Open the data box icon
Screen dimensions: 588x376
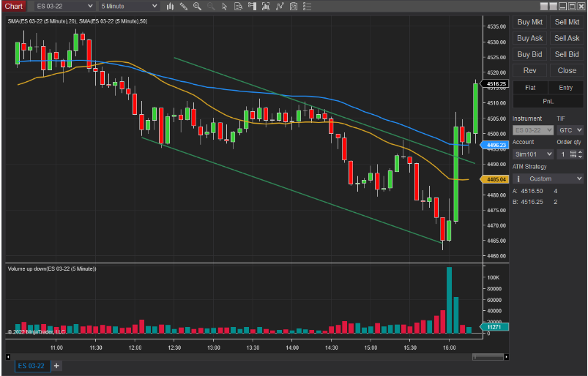coord(238,7)
